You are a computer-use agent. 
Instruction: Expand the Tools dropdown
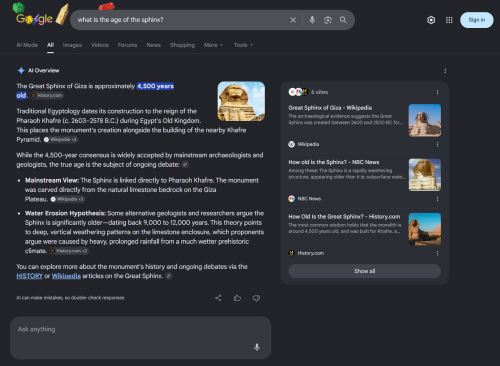243,45
